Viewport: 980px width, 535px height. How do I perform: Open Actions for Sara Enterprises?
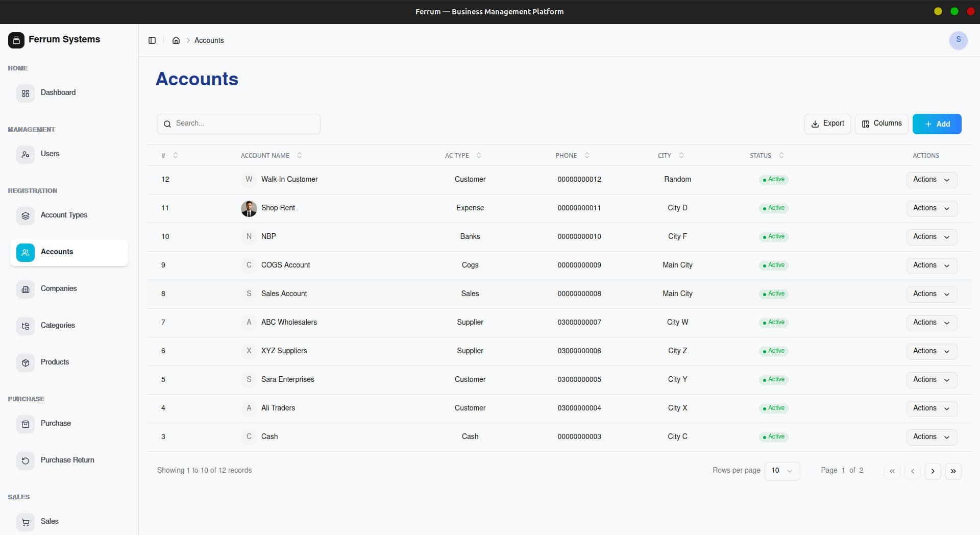pos(932,380)
